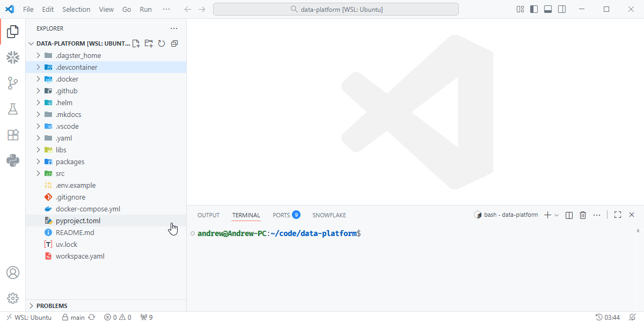Image resolution: width=644 pixels, height=323 pixels.
Task: Open the Manage gear in the activity bar
Action: [x=12, y=298]
